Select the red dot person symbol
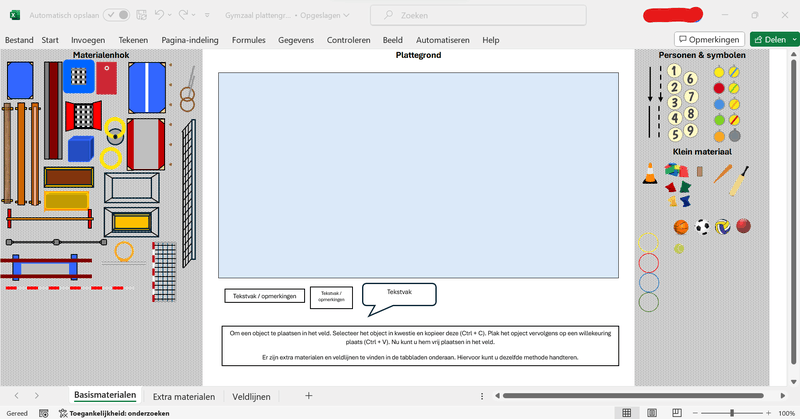 pyautogui.click(x=718, y=88)
